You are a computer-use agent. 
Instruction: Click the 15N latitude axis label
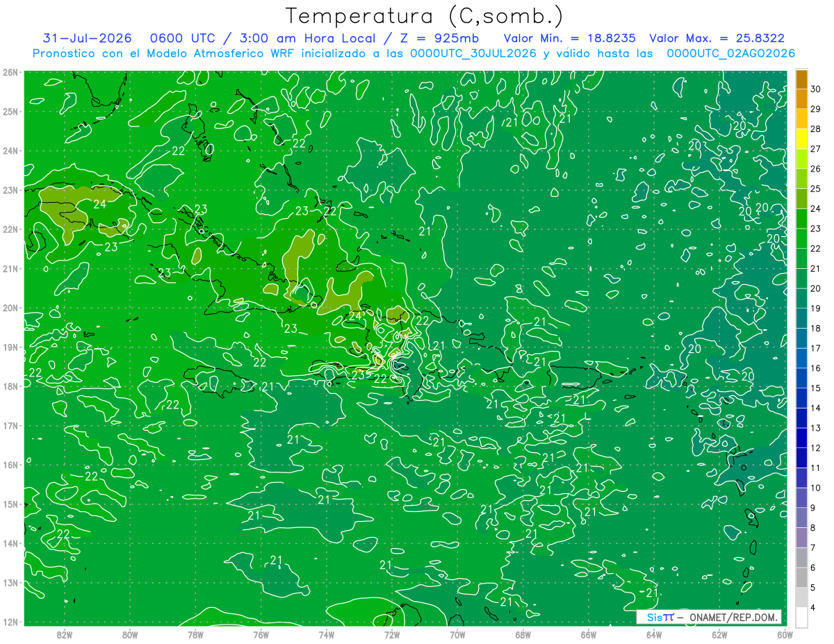pos(10,504)
